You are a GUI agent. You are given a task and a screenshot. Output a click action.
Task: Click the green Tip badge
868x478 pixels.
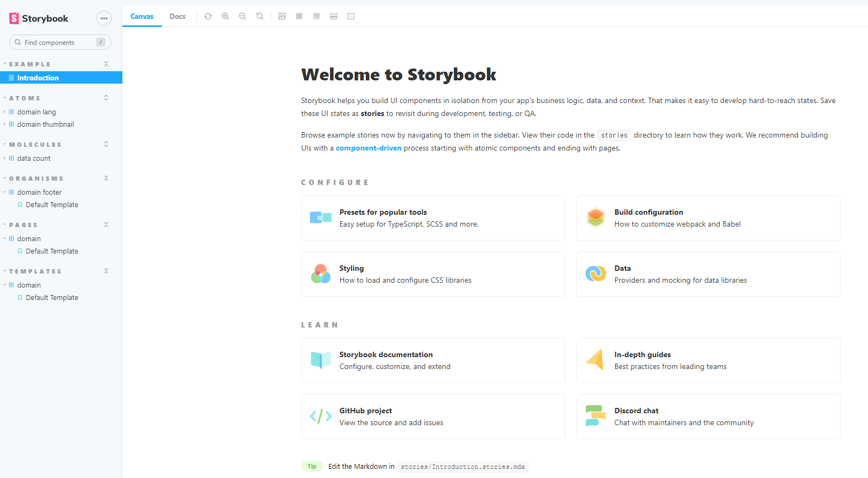point(312,466)
